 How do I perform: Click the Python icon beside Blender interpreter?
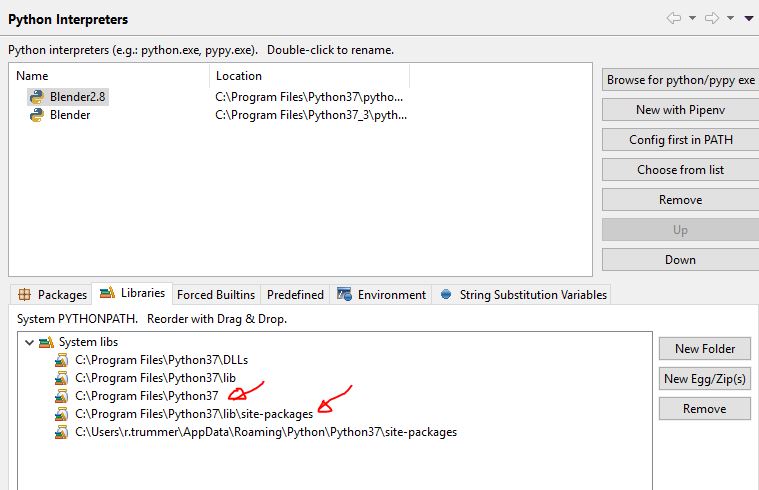(x=37, y=115)
